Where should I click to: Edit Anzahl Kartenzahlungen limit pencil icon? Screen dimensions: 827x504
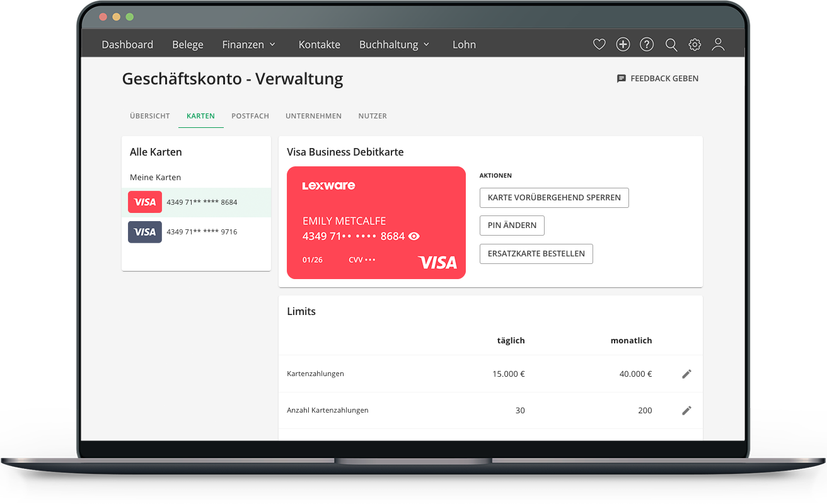pos(686,410)
